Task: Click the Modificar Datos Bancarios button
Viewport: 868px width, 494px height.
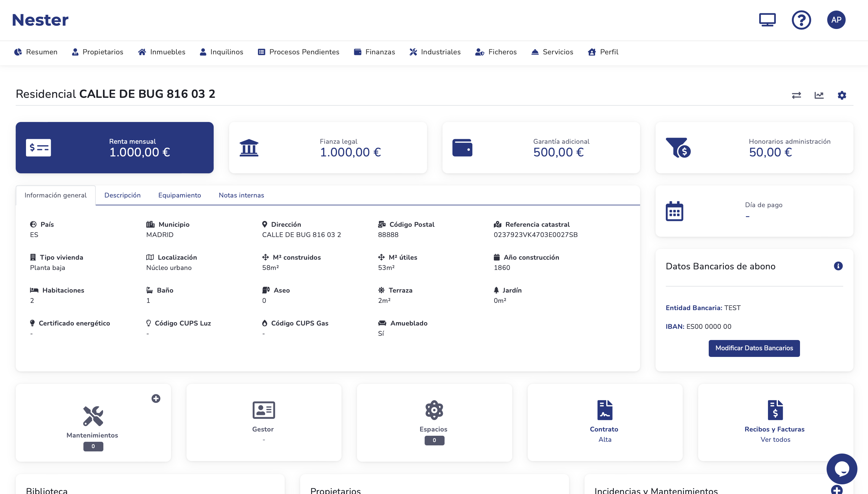Action: point(754,348)
